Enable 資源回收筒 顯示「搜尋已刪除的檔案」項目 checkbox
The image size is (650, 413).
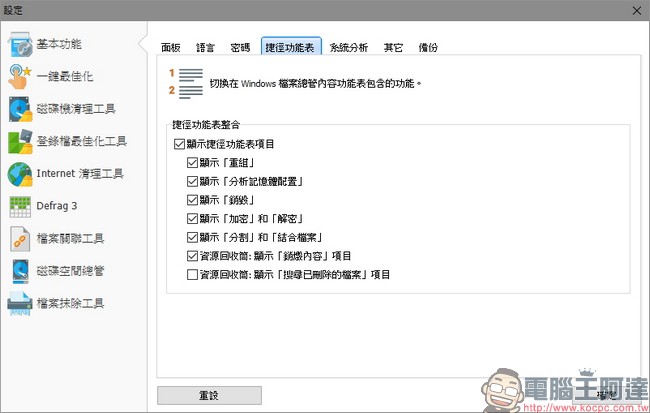(x=193, y=274)
